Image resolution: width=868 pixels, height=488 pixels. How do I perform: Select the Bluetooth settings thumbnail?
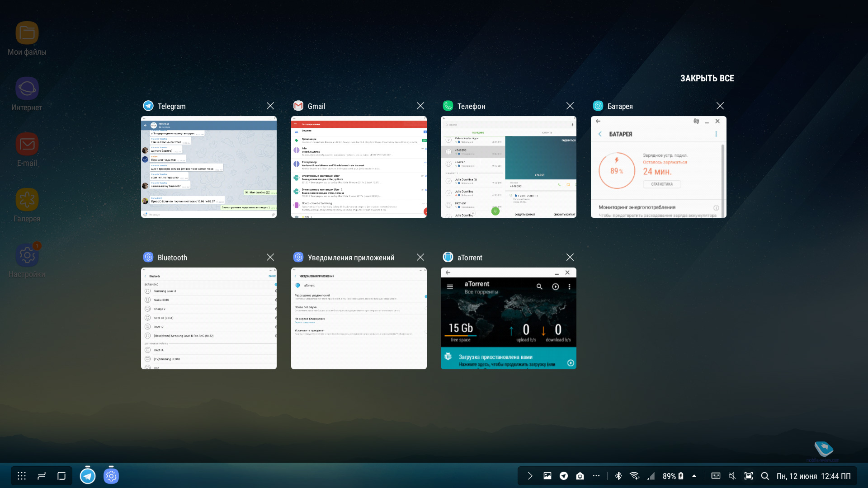pos(209,319)
